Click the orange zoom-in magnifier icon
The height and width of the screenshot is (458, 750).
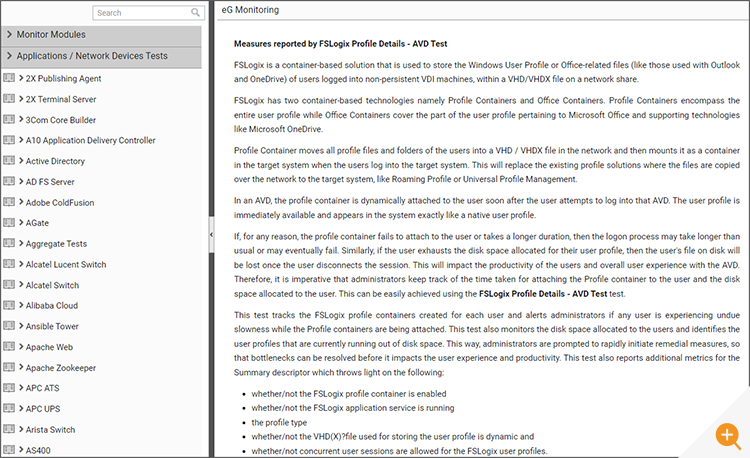[x=728, y=436]
